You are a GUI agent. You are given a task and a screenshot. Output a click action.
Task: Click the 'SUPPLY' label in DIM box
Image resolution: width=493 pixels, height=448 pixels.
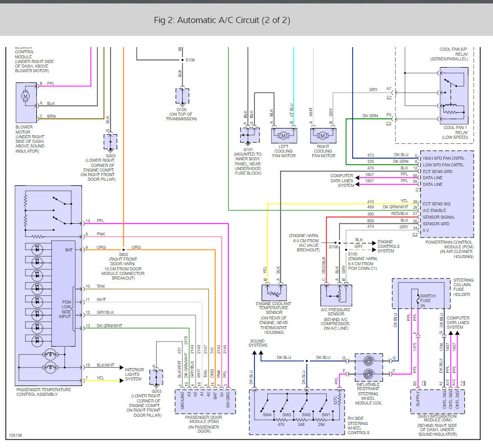418,399
